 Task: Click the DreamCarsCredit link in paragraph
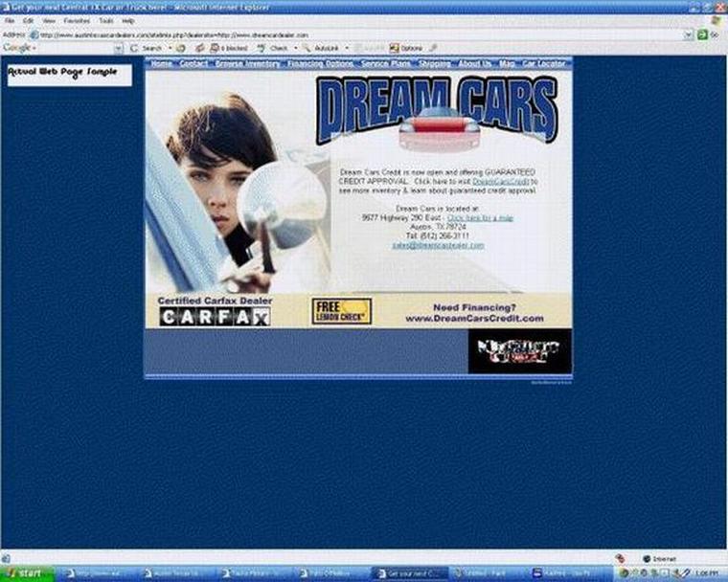point(501,181)
